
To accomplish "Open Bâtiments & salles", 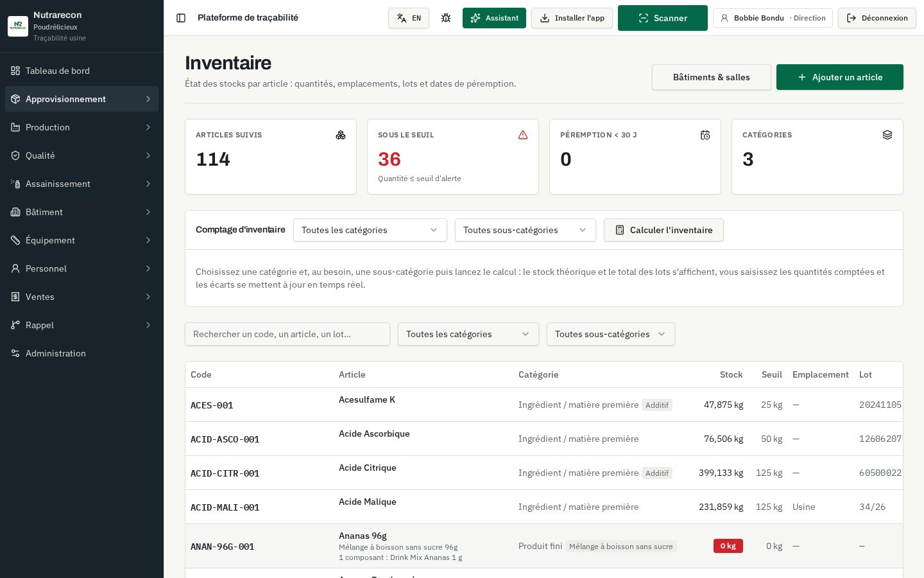I will click(x=712, y=77).
